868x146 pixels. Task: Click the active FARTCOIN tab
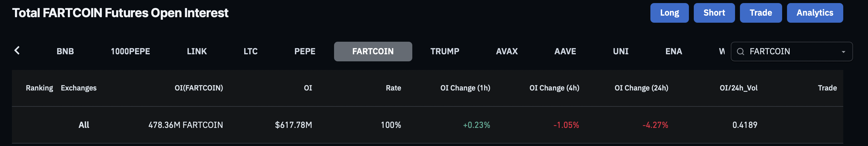click(x=373, y=51)
